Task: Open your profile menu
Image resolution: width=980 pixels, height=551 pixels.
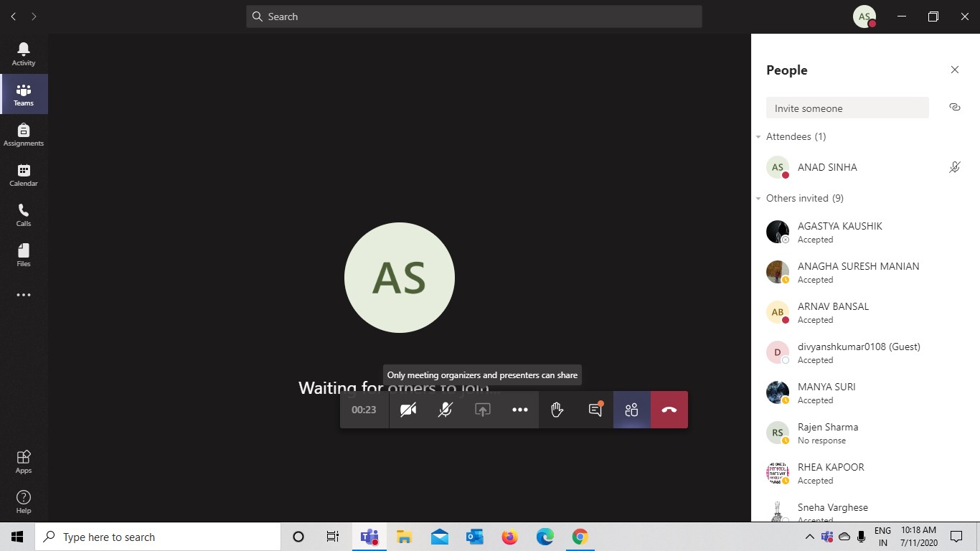Action: (864, 16)
